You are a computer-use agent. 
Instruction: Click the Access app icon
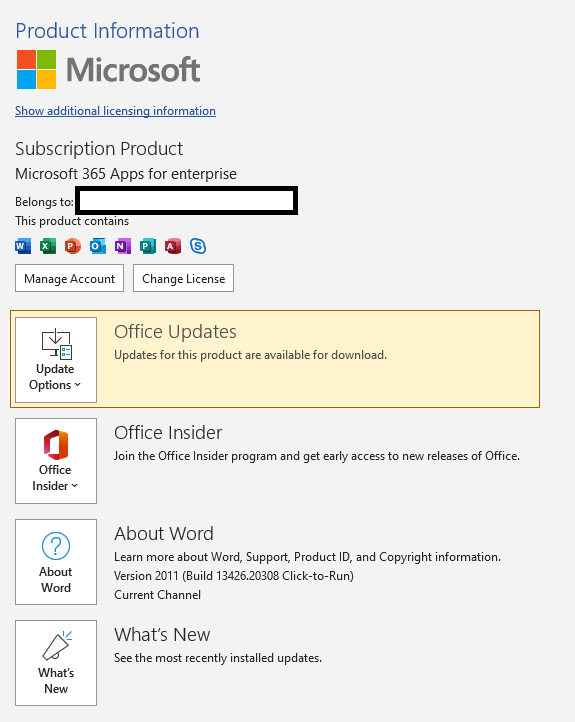point(173,246)
